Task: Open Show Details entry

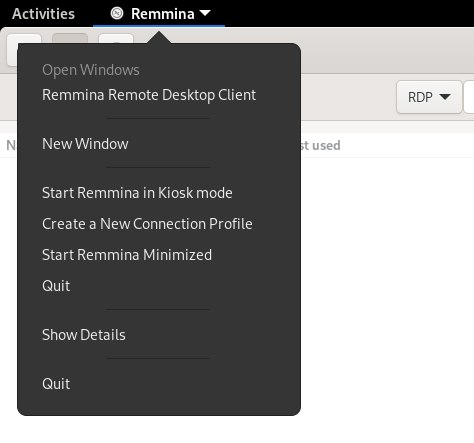Action: pyautogui.click(x=159, y=335)
